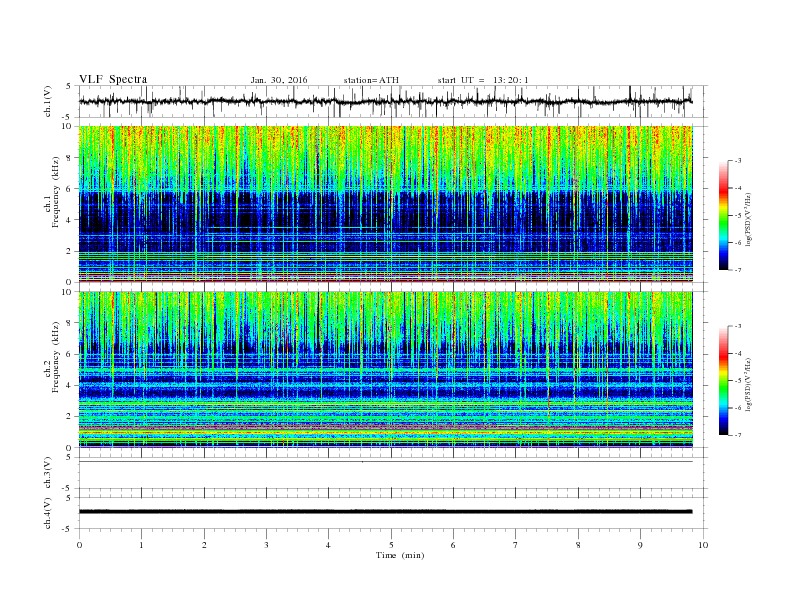792x612 pixels.
Task: Click the ch.2 PSD color bar
Action: click(724, 381)
